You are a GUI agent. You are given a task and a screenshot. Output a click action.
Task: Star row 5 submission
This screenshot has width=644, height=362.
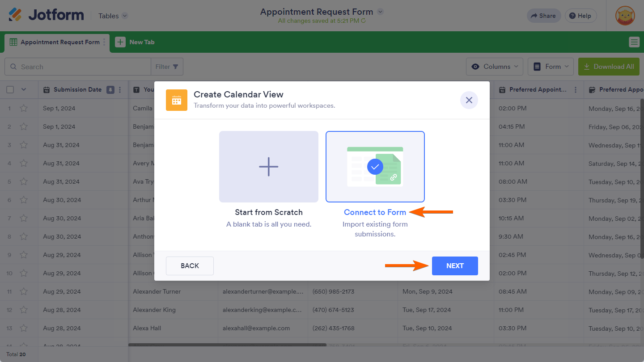(24, 181)
